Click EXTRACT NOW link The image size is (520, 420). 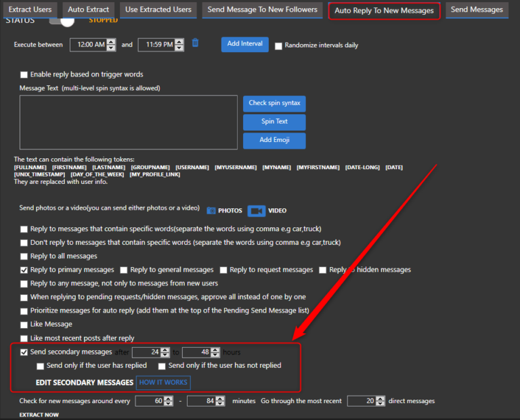click(39, 415)
